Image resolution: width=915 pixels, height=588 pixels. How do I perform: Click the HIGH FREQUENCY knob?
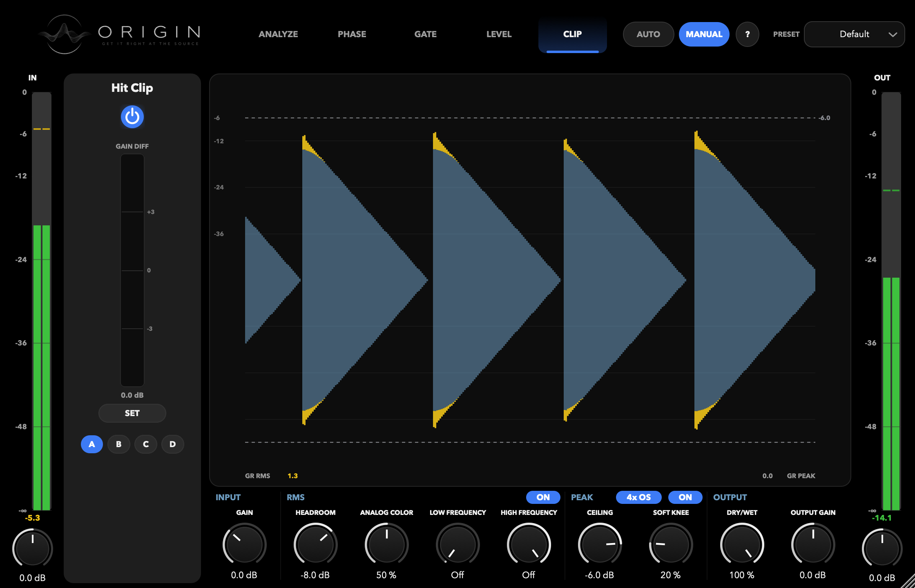click(x=529, y=545)
